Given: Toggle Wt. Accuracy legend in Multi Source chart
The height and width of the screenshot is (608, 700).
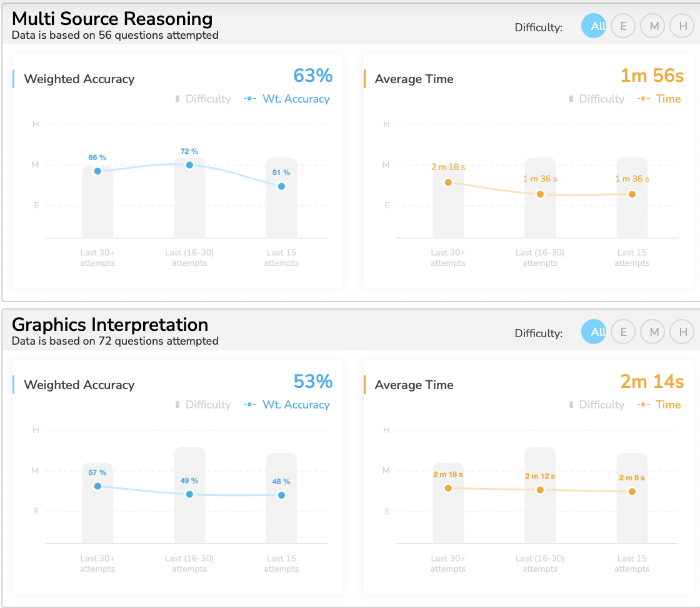Looking at the screenshot, I should (x=288, y=99).
